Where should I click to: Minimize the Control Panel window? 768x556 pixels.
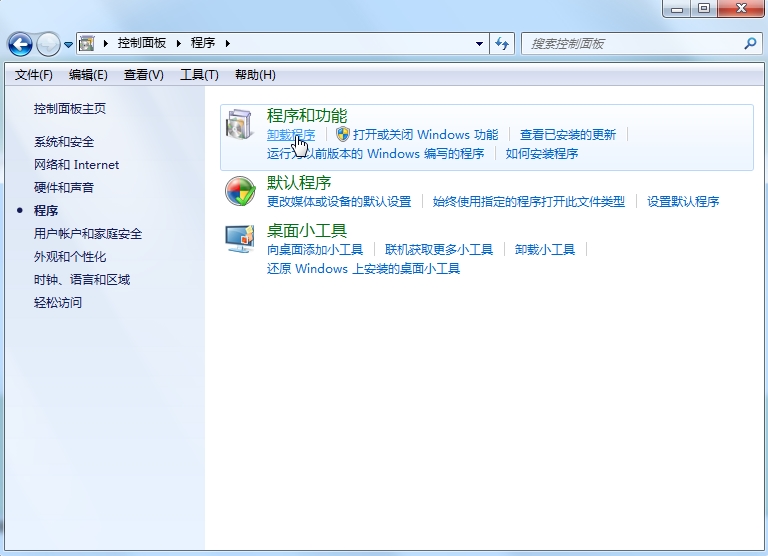[677, 8]
